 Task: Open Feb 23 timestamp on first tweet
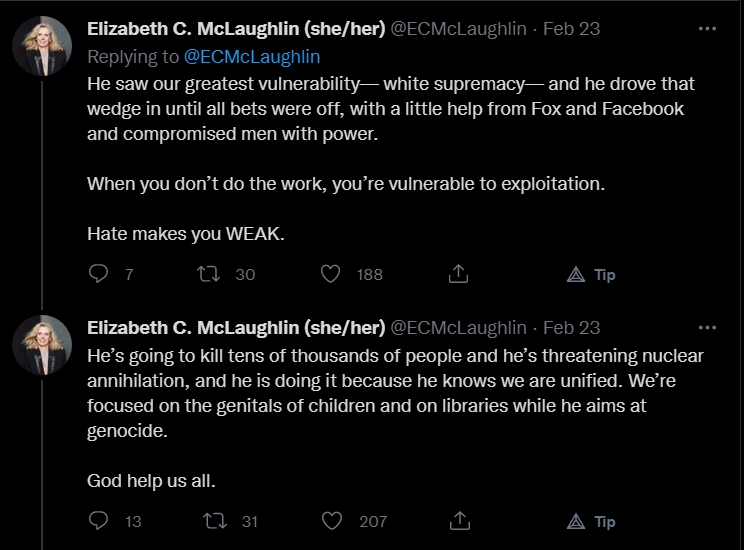[x=571, y=28]
